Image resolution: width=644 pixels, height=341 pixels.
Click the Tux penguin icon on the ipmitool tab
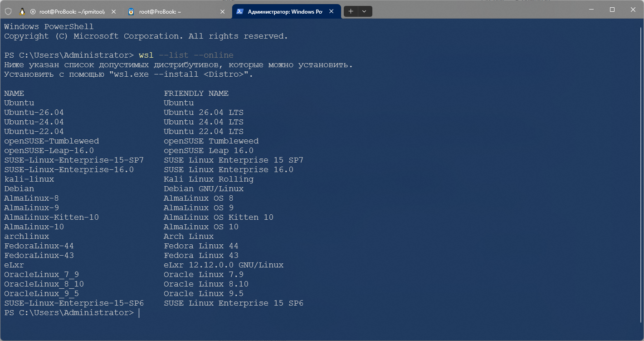coord(22,11)
